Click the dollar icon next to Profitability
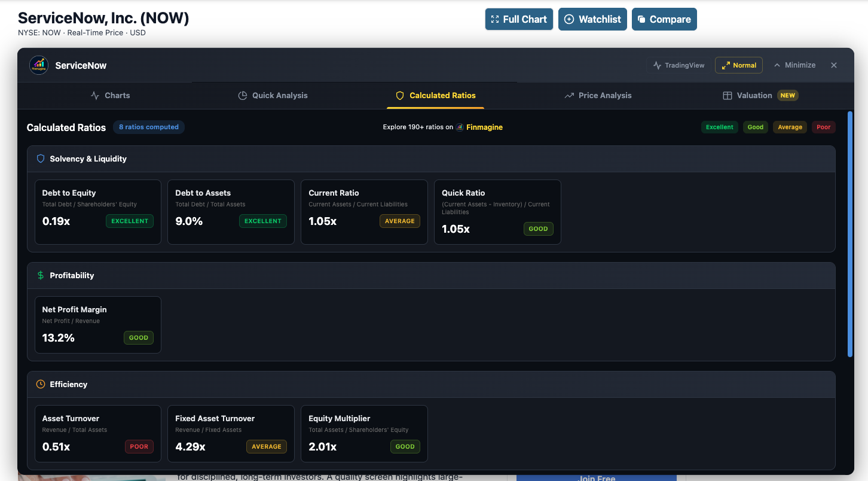Viewport: 868px width, 481px height. 40,275
